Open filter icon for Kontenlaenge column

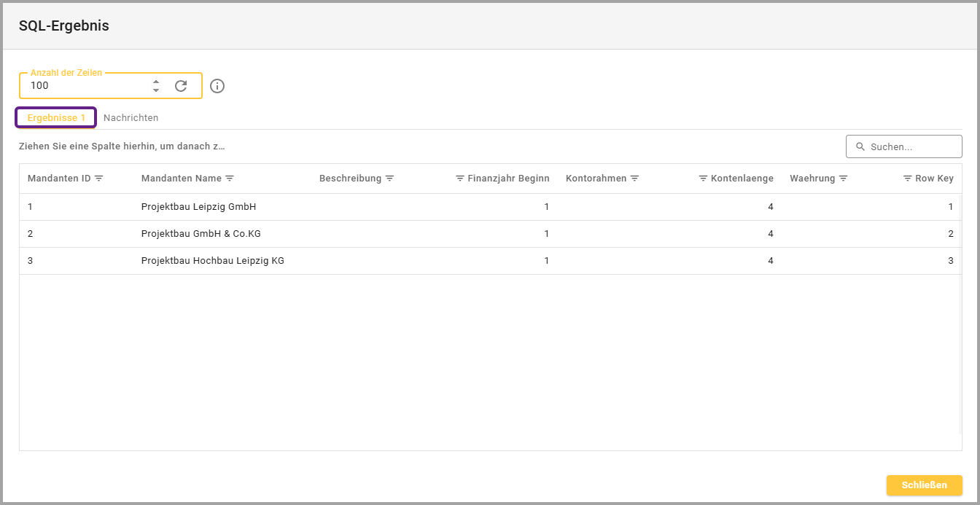[703, 179]
